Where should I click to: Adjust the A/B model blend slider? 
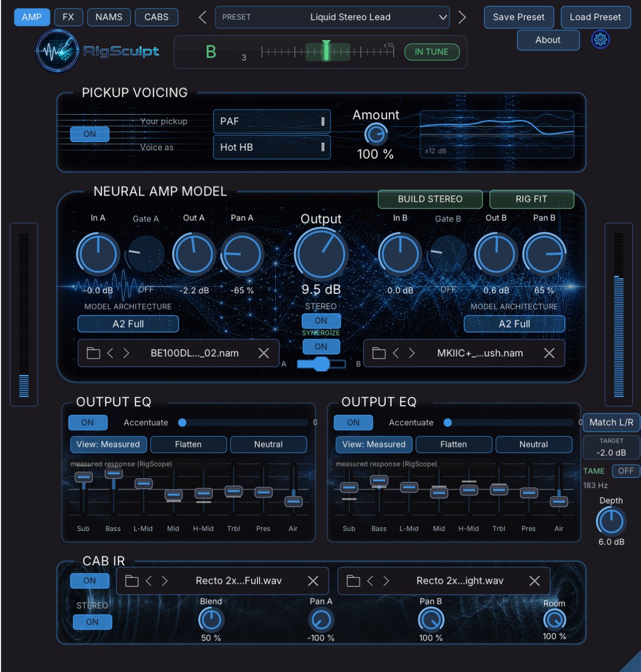[321, 364]
